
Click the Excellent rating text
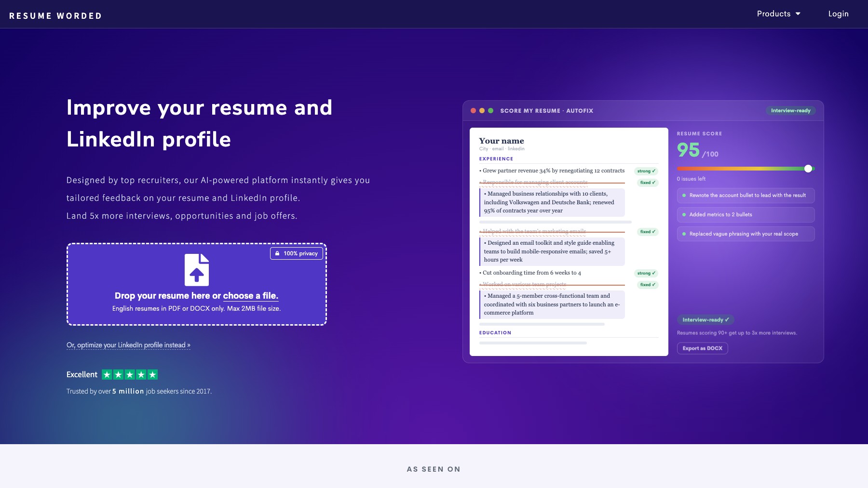(x=82, y=374)
